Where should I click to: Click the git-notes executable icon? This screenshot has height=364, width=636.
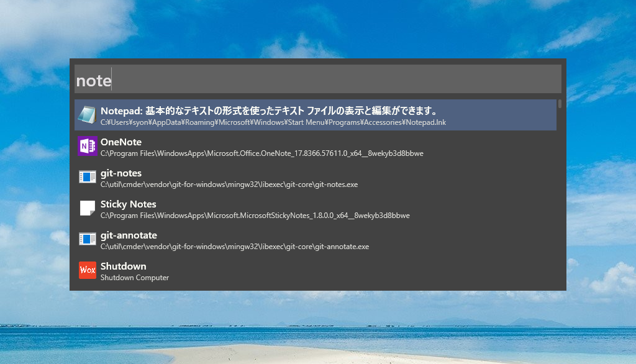tap(87, 177)
